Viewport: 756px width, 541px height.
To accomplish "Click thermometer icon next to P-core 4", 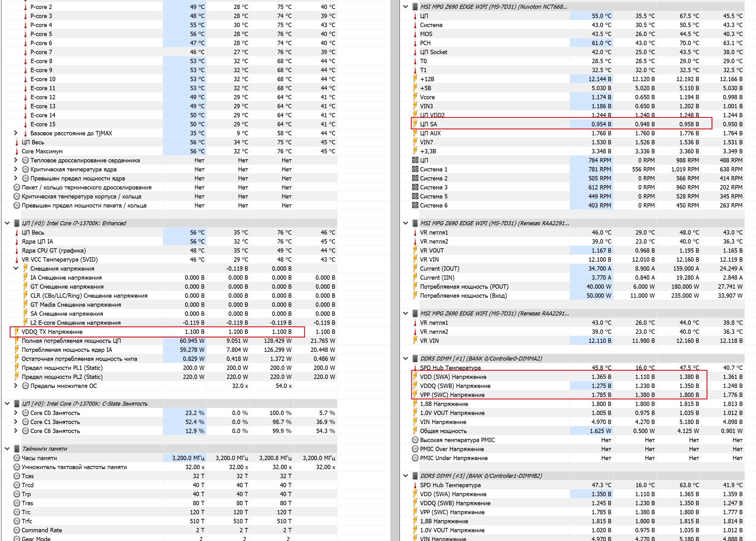I will [25, 25].
